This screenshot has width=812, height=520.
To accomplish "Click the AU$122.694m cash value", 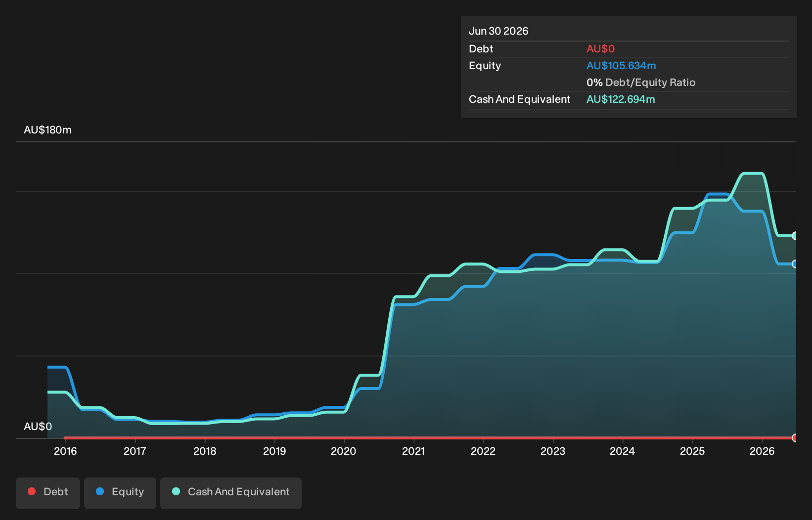I will tap(621, 99).
